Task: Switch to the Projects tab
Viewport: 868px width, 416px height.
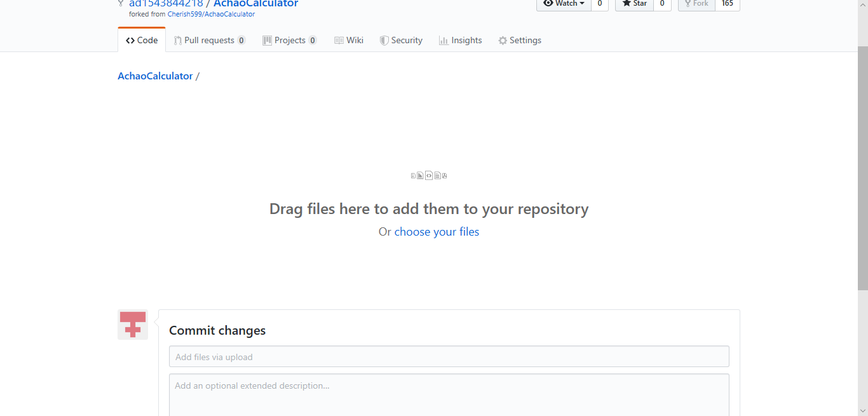Action: [x=290, y=40]
